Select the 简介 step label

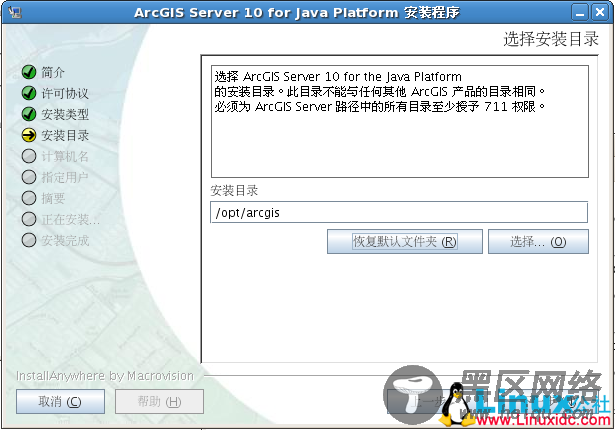pyautogui.click(x=53, y=72)
